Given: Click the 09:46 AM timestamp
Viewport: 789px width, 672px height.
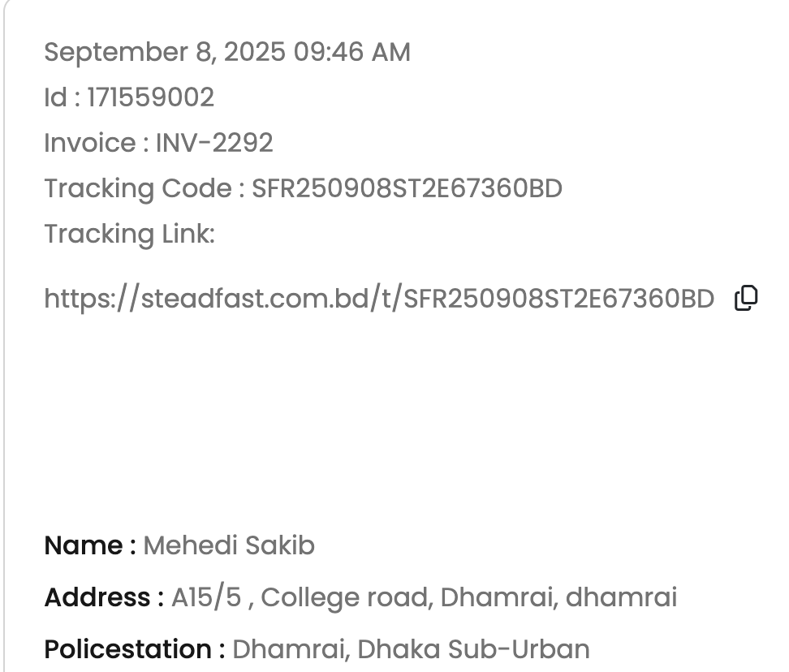Looking at the screenshot, I should [x=351, y=52].
